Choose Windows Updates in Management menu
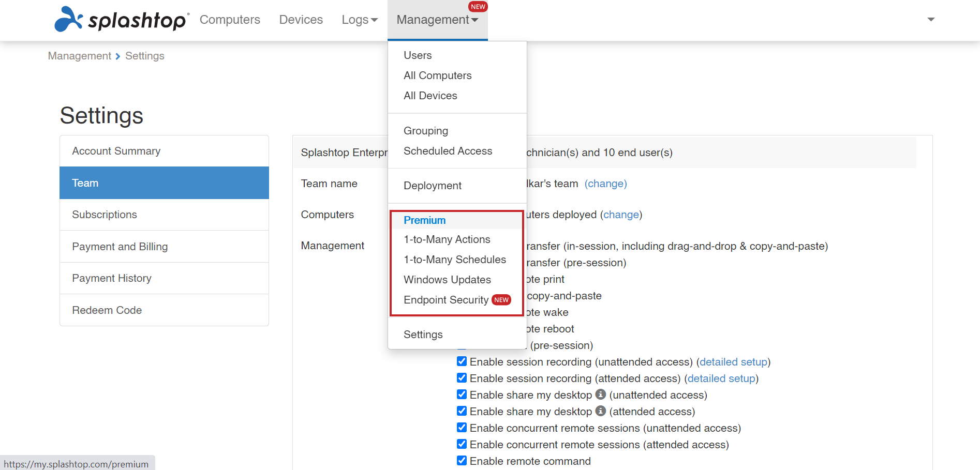Image resolution: width=980 pixels, height=470 pixels. click(447, 280)
